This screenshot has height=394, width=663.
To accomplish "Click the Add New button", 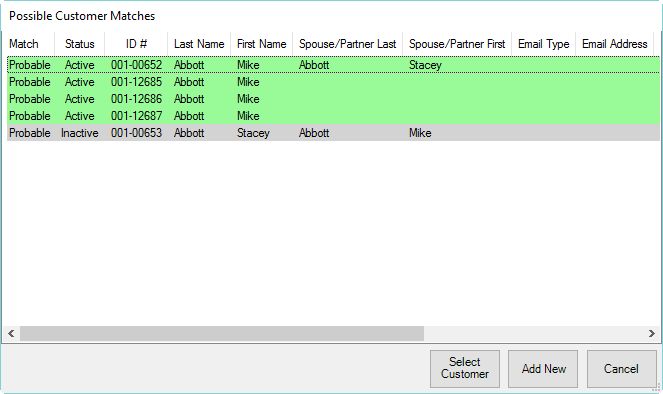I will point(543,369).
